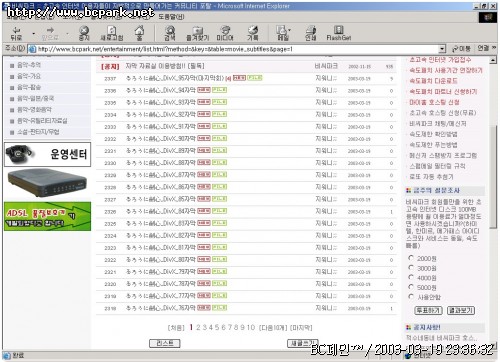
Task: Select the 2000원 poll option
Action: [x=411, y=258]
